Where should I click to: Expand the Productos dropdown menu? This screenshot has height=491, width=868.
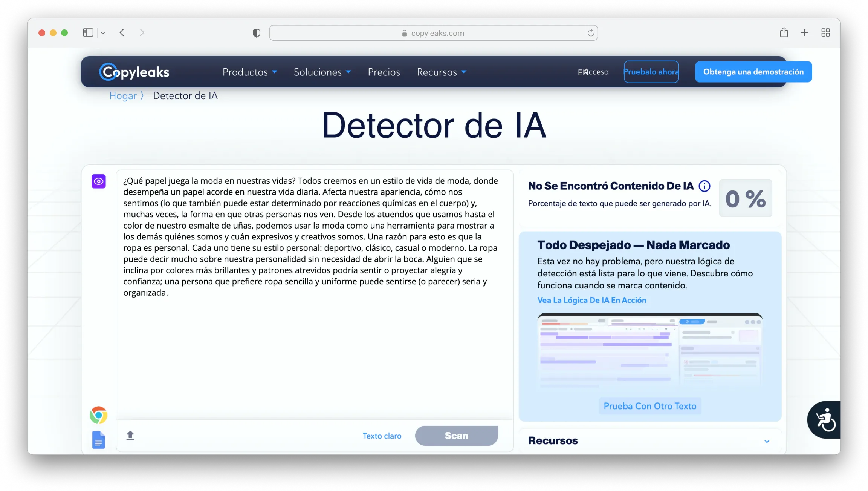[249, 72]
